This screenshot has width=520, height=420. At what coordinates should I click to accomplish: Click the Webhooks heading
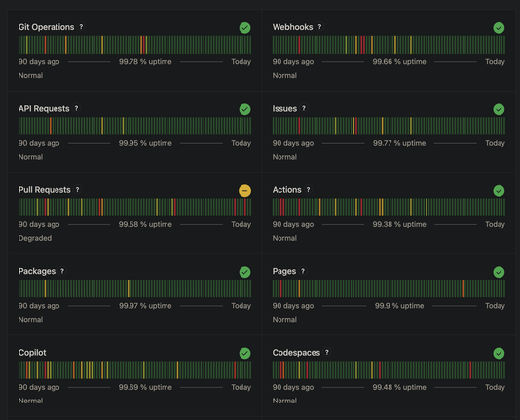[292, 27]
